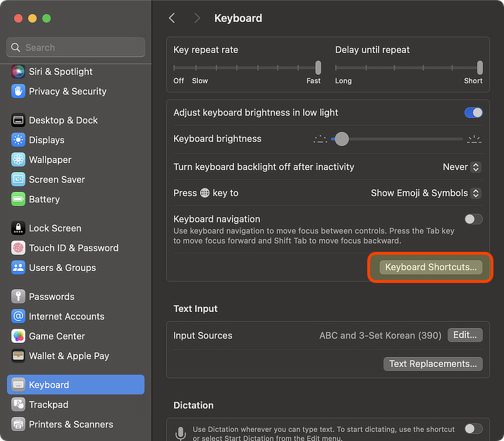The height and width of the screenshot is (441, 504).
Task: Click the Siri & Spotlight icon
Action: 18,71
